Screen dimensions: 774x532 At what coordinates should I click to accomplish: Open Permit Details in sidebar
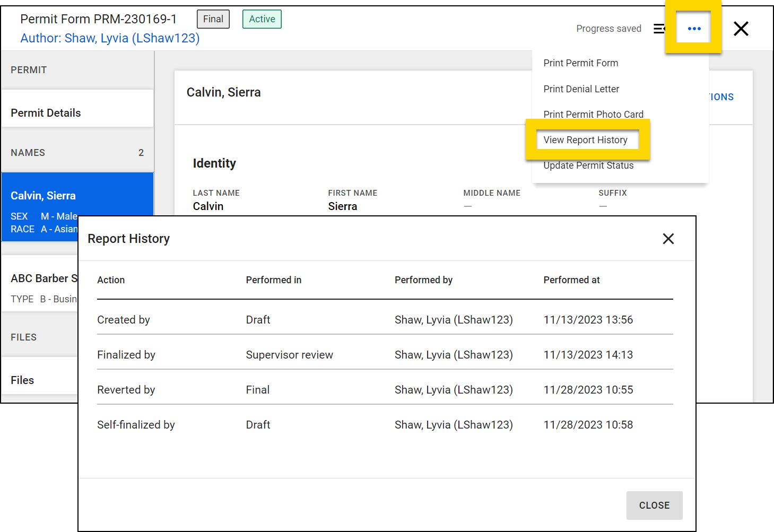46,113
